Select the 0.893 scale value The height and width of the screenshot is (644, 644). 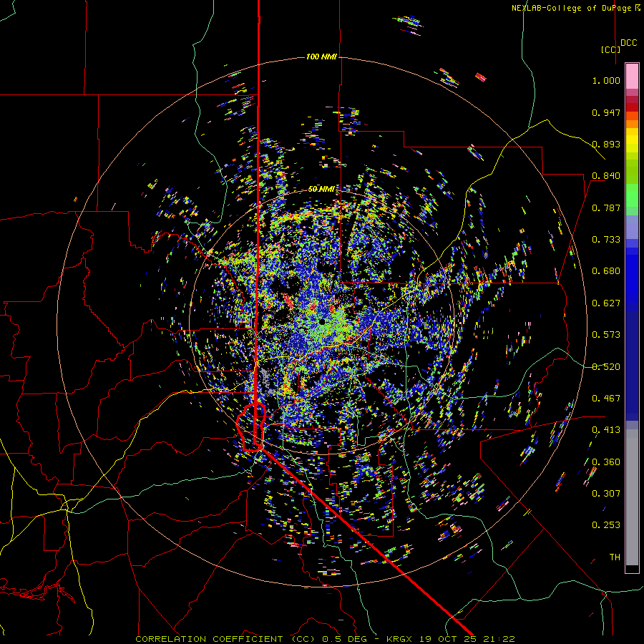tap(606, 144)
